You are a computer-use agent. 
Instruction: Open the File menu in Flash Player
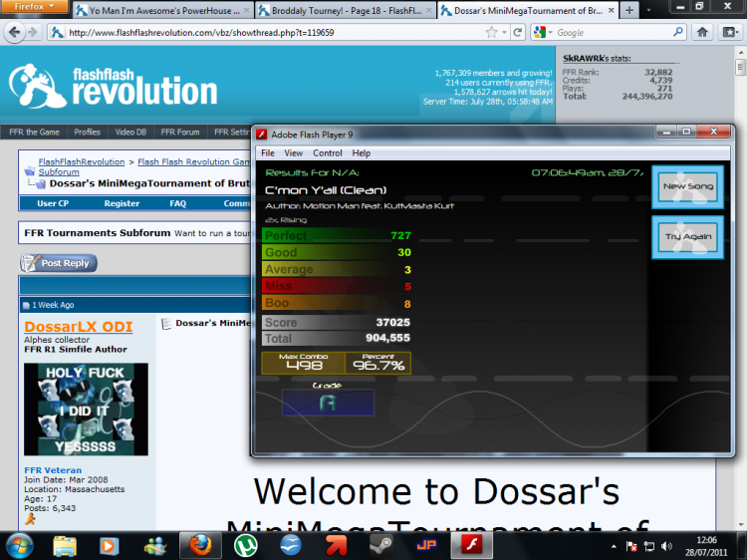point(268,153)
